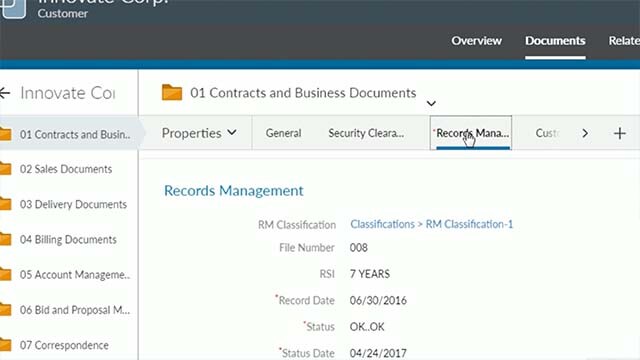Select the Records Management properties tab

coord(471,133)
